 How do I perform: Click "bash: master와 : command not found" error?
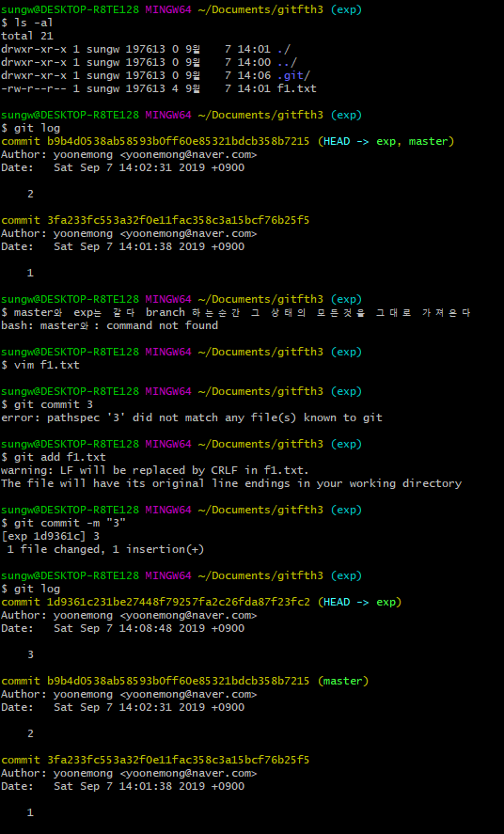[109, 325]
